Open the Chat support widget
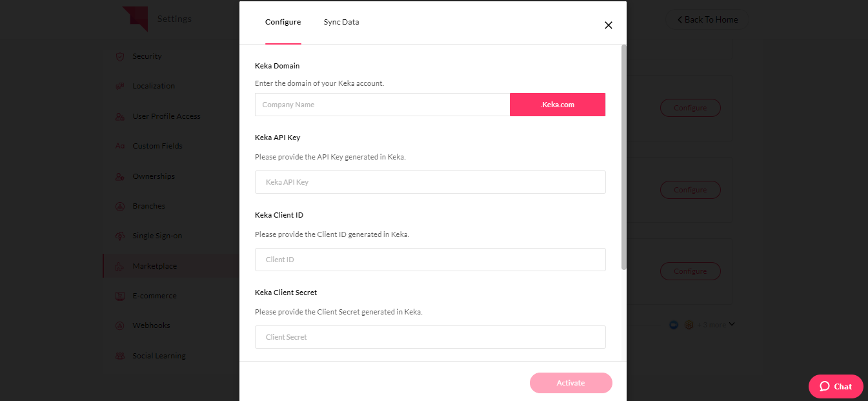This screenshot has width=868, height=401. coord(836,386)
